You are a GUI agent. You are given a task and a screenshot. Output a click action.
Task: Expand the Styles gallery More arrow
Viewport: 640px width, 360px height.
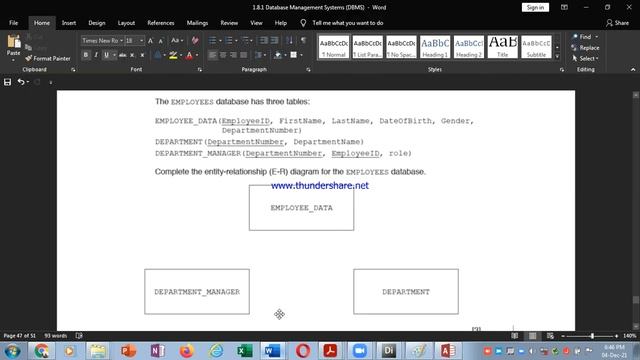click(x=557, y=56)
